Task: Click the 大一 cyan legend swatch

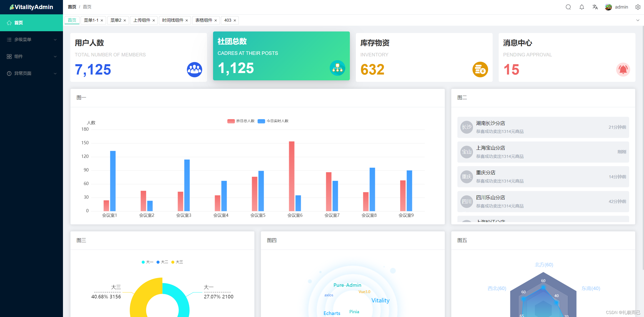Action: coord(143,262)
